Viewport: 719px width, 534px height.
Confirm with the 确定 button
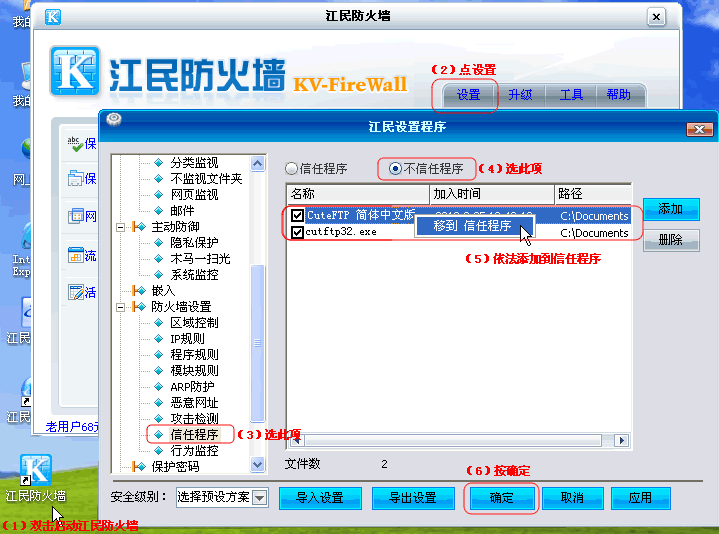click(x=501, y=498)
